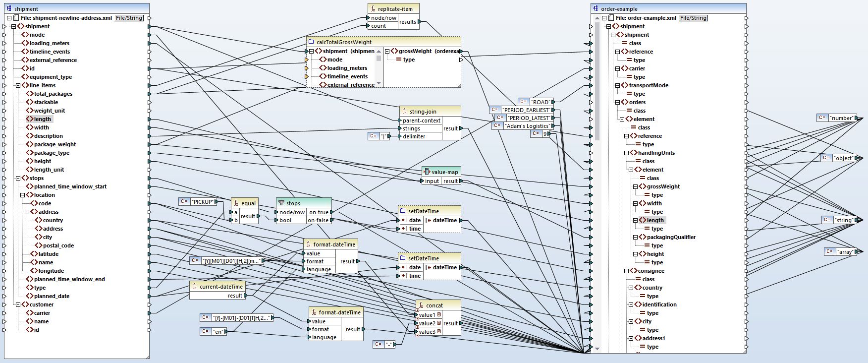Click the "ROAD" constant C= icon
This screenshot has width=868, height=363.
(x=523, y=102)
